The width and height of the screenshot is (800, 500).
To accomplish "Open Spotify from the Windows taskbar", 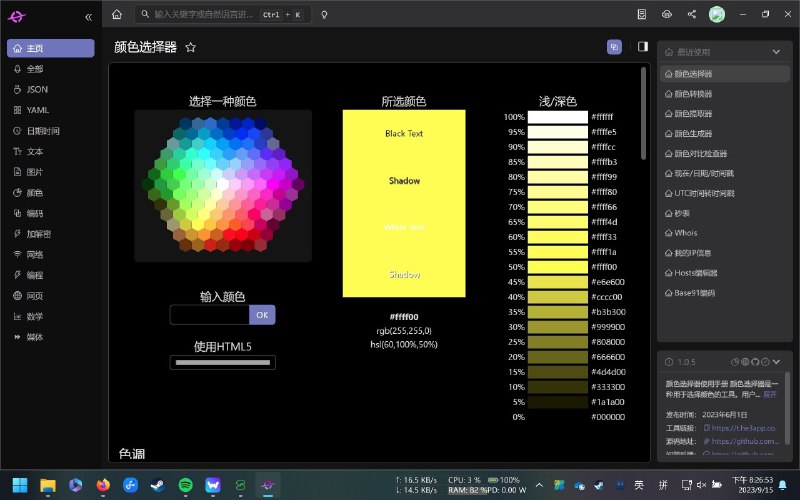I will click(184, 485).
